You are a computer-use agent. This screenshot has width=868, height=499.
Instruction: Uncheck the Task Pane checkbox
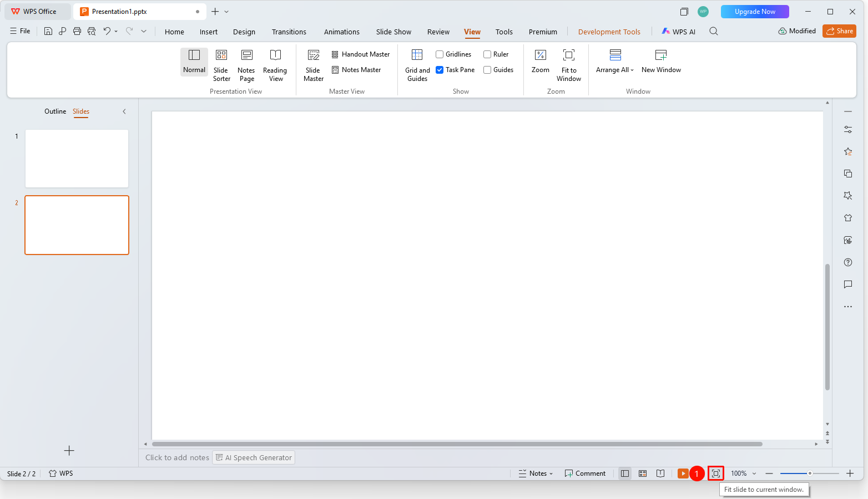tap(440, 70)
